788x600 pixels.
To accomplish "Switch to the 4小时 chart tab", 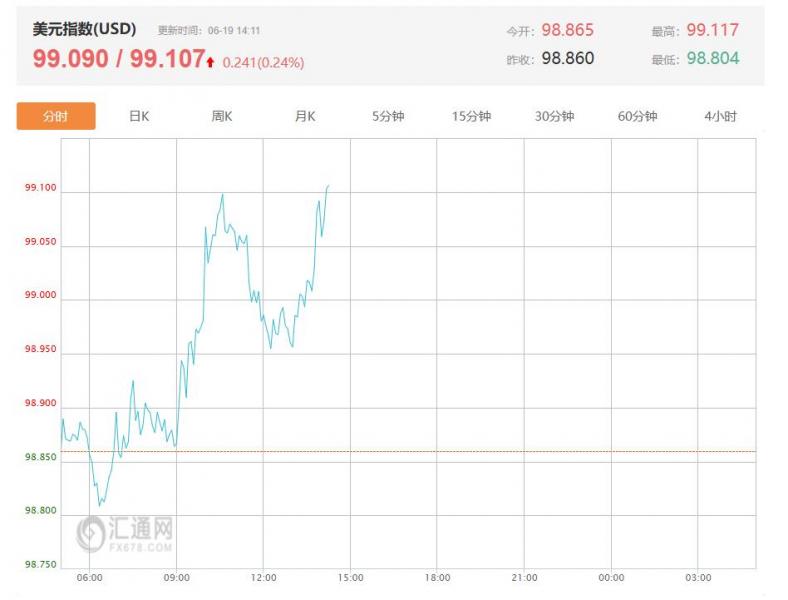I will coord(720,116).
